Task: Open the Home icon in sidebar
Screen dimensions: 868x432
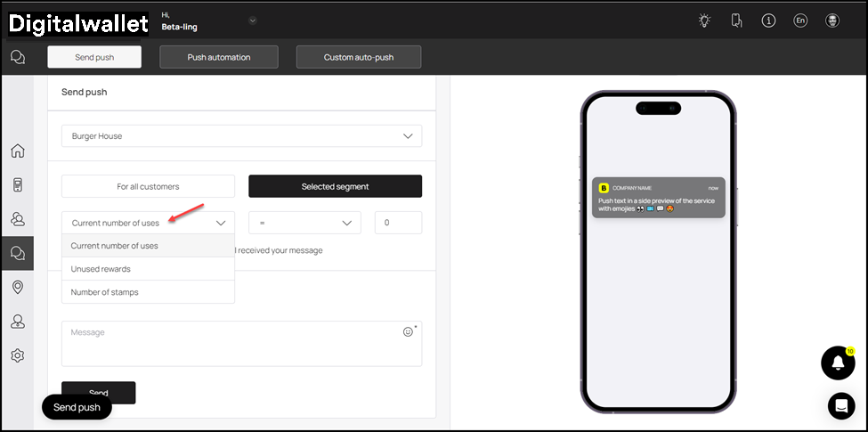Action: [x=17, y=151]
